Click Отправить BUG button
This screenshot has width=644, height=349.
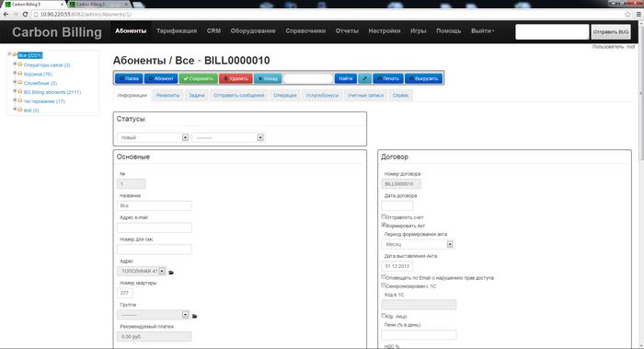[611, 31]
